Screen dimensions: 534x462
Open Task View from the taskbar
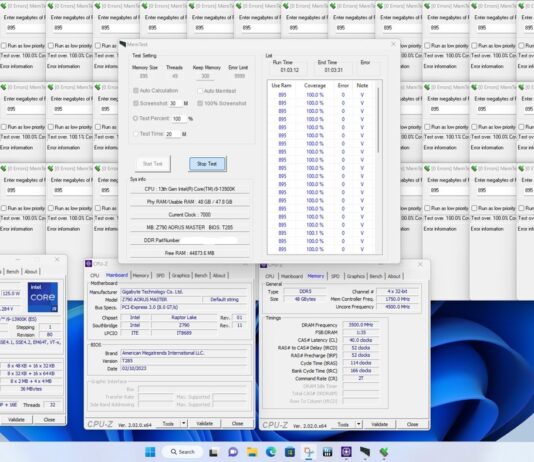[x=214, y=452]
